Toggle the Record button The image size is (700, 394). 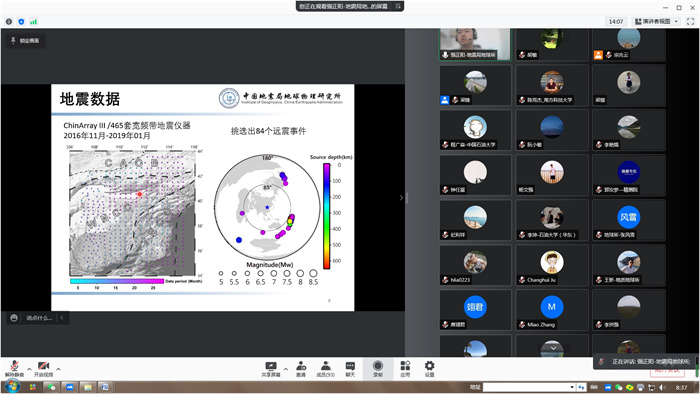point(378,369)
